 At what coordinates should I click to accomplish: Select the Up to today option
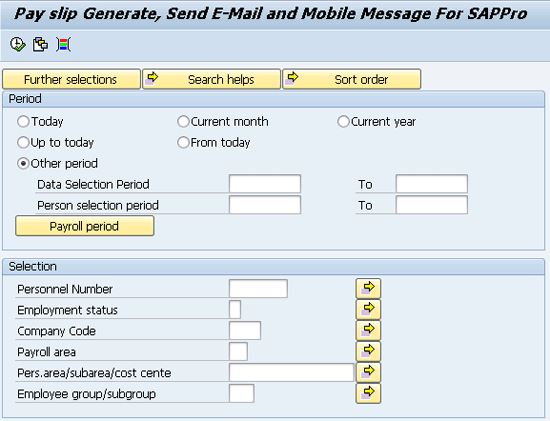tap(23, 143)
